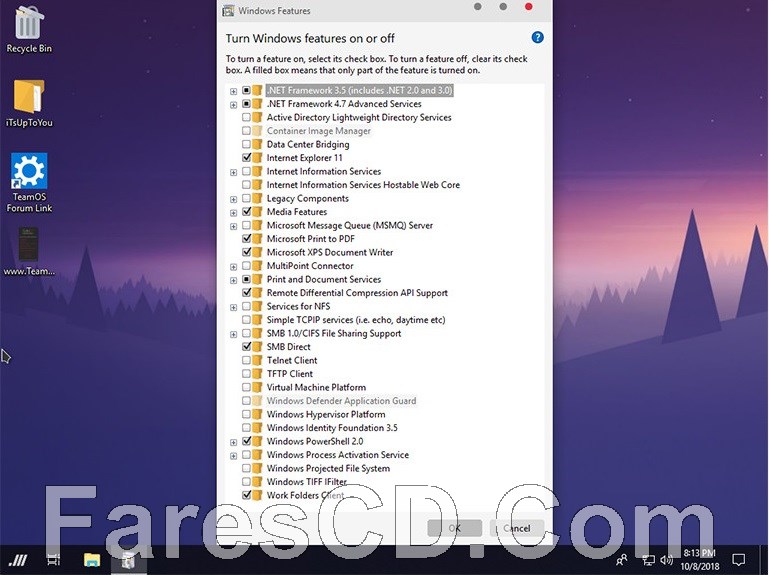Expand Windows PowerShell 2.0 node

(x=233, y=442)
